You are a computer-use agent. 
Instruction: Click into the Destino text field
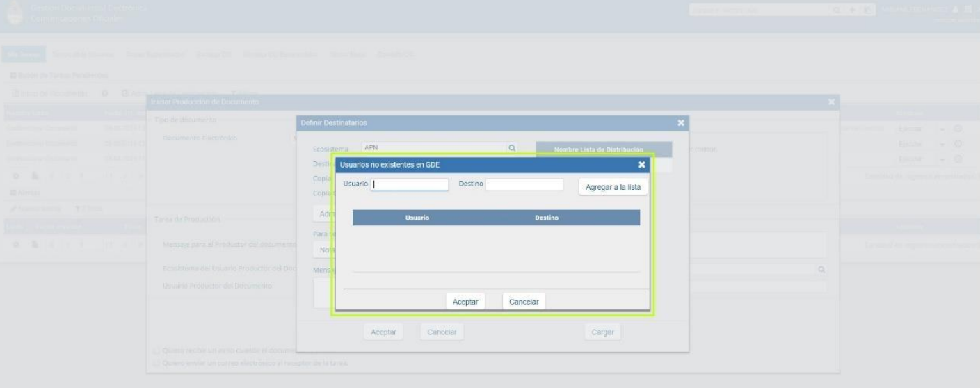point(524,184)
